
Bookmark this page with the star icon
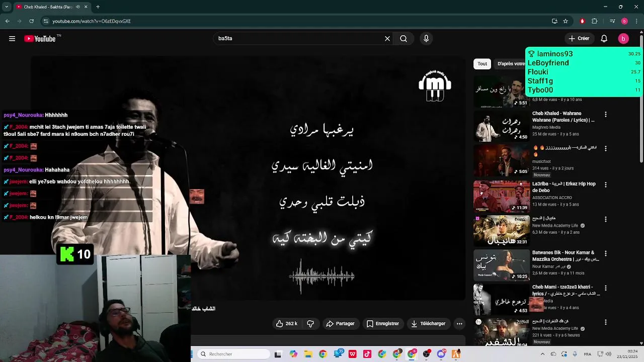(566, 21)
